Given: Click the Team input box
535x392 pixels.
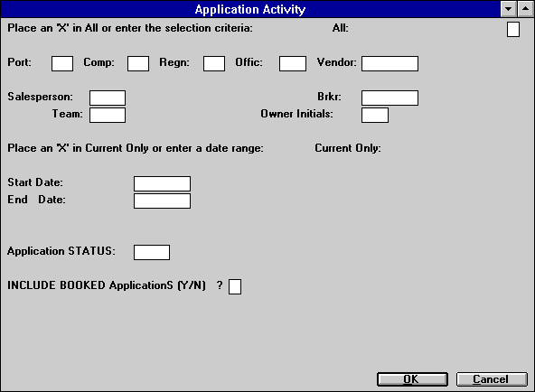Looking at the screenshot, I should point(108,115).
